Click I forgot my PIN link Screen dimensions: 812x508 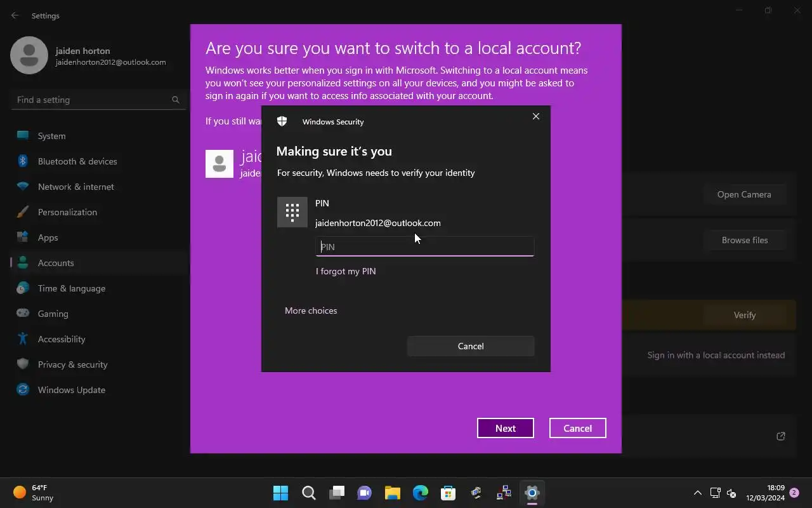346,271
